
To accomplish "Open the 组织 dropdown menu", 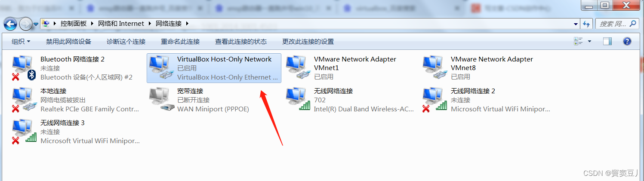I will [21, 42].
